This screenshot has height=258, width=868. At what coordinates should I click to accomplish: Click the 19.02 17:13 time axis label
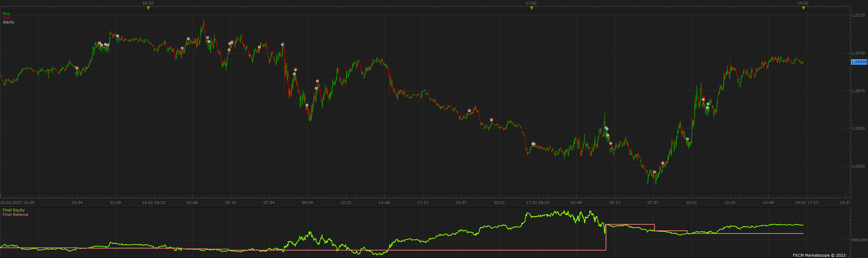coord(806,203)
